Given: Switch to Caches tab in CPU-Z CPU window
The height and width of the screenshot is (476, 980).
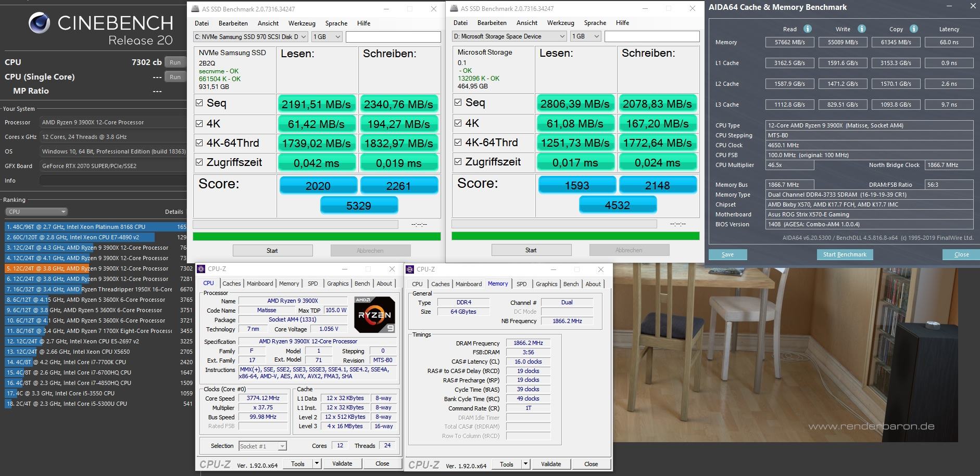Looking at the screenshot, I should (x=231, y=284).
